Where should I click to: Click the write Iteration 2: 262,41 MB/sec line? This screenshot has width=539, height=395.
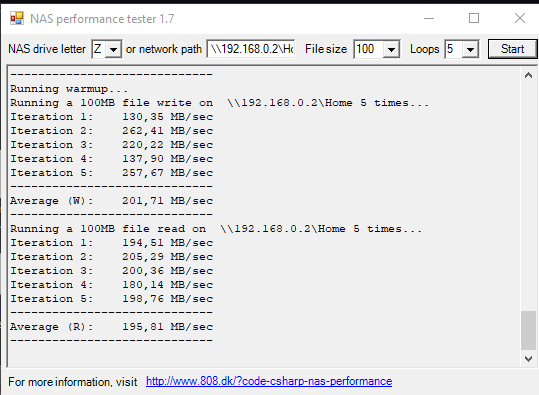point(111,131)
